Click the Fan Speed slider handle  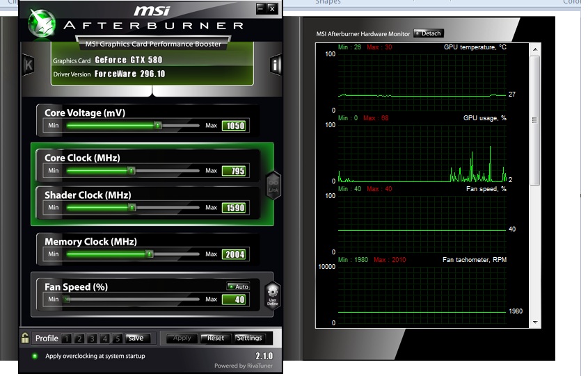[67, 300]
